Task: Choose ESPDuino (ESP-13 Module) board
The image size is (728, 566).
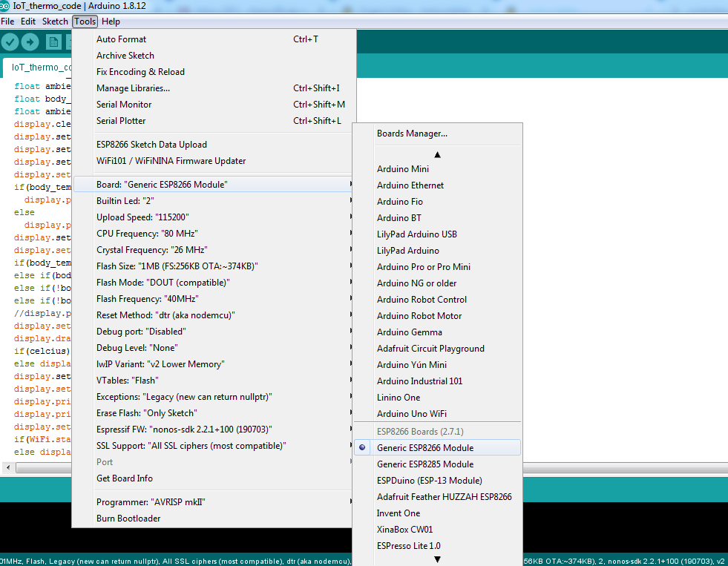Action: (x=437, y=480)
